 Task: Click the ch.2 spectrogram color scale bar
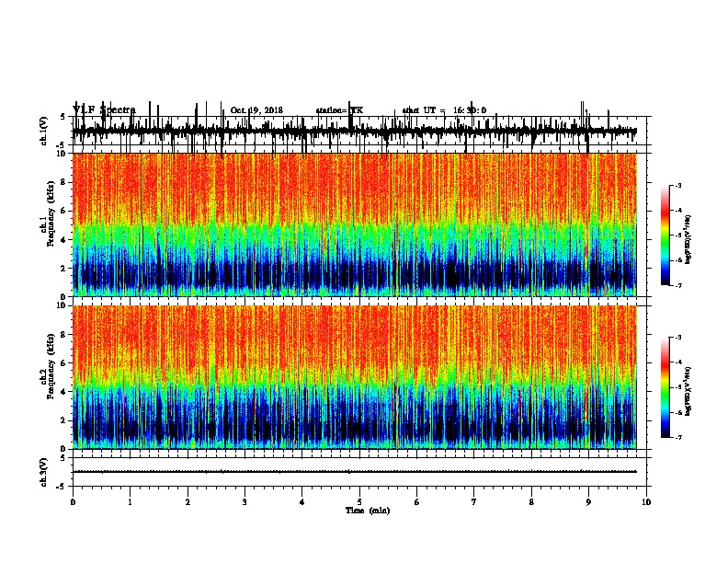click(x=665, y=387)
